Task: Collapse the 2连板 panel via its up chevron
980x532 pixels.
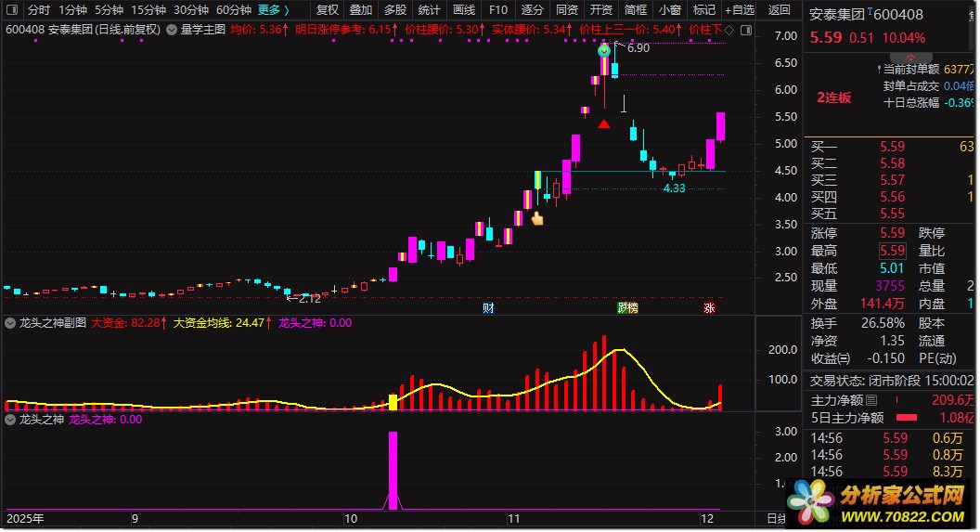Action: click(x=910, y=58)
